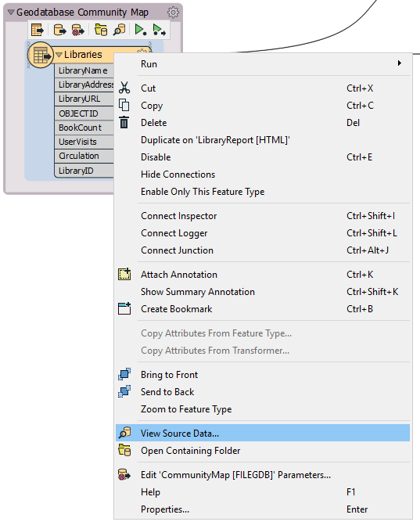The width and height of the screenshot is (420, 529).
Task: Click the green Run From This icon
Action: 159,30
